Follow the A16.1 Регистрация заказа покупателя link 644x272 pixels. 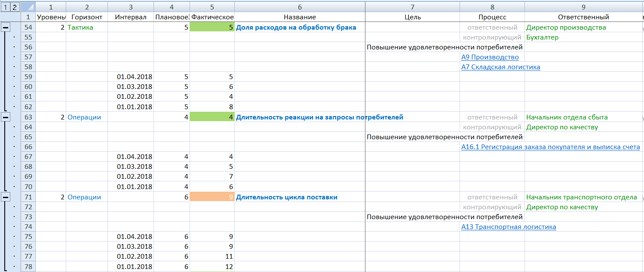[x=550, y=147]
